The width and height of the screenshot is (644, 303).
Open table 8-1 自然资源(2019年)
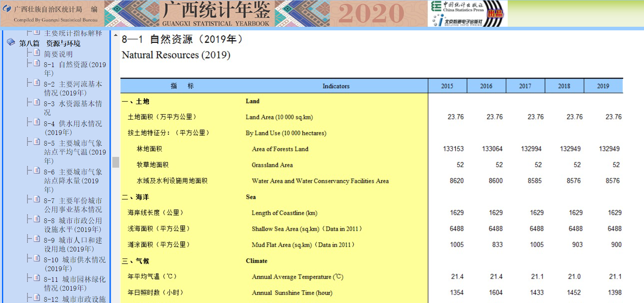click(75, 69)
